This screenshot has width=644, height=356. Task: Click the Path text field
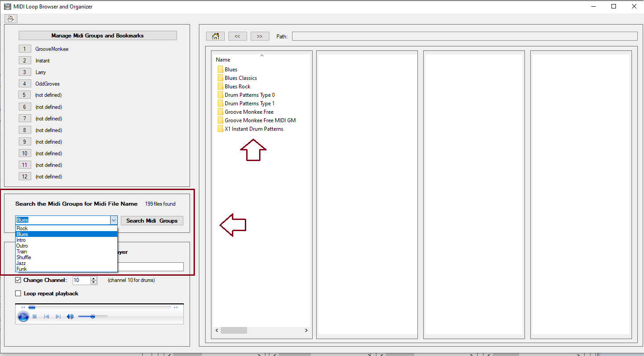pyautogui.click(x=465, y=36)
